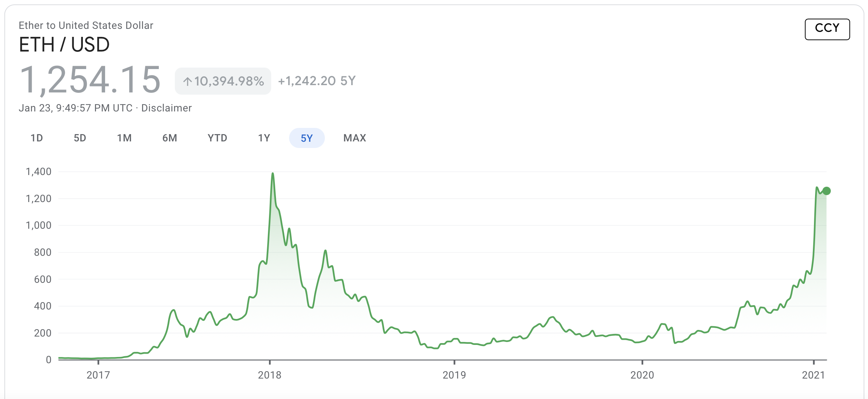Switch chart to 6M range
The image size is (868, 399).
coord(170,138)
